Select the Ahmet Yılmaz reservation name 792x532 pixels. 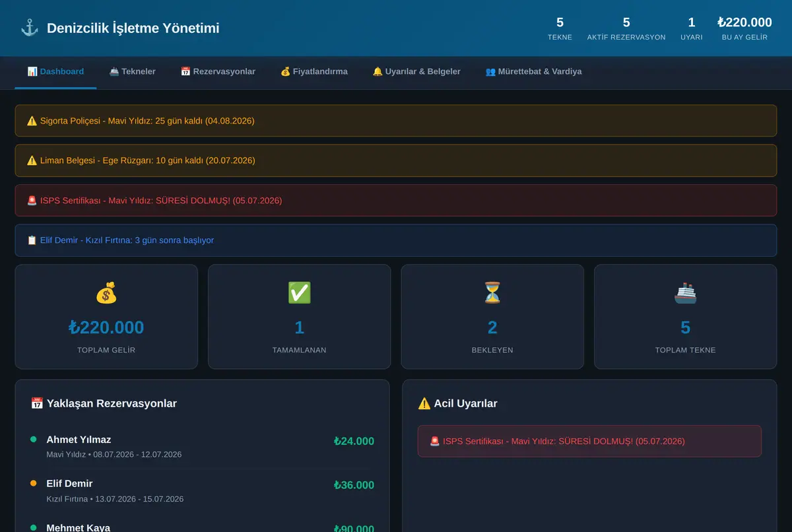(x=79, y=440)
